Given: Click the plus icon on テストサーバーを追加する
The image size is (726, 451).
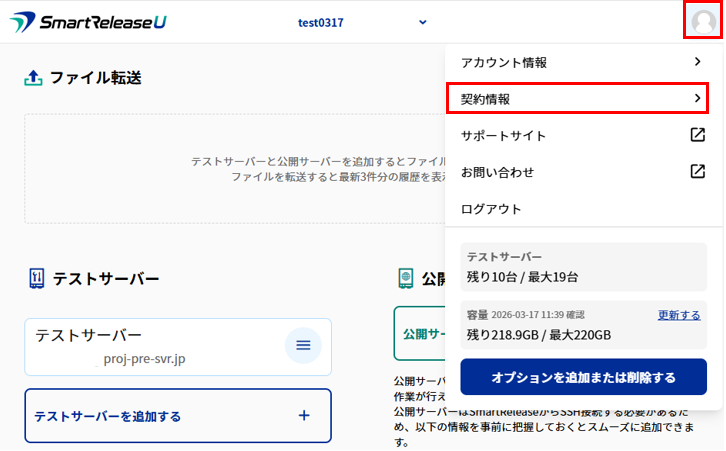Looking at the screenshot, I should [x=304, y=415].
